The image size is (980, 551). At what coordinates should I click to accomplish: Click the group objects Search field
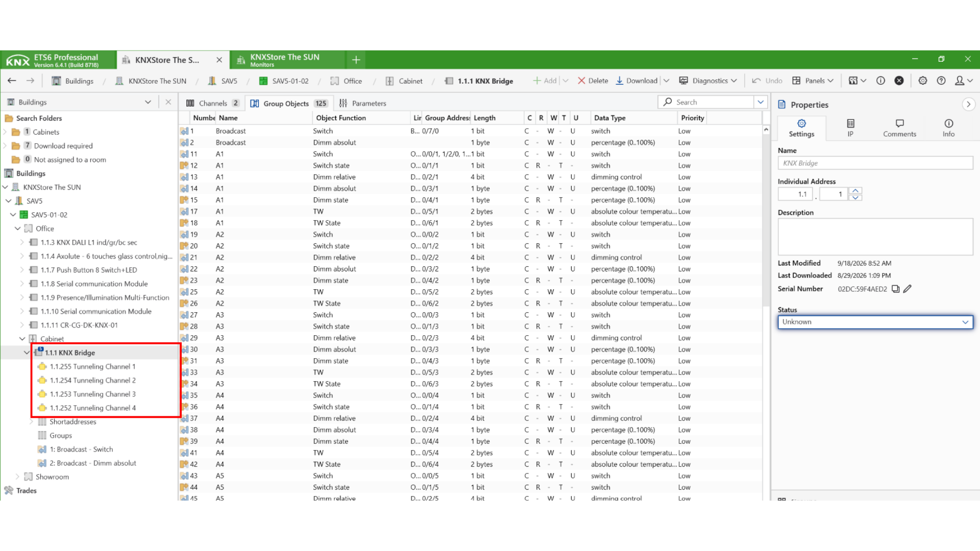706,102
